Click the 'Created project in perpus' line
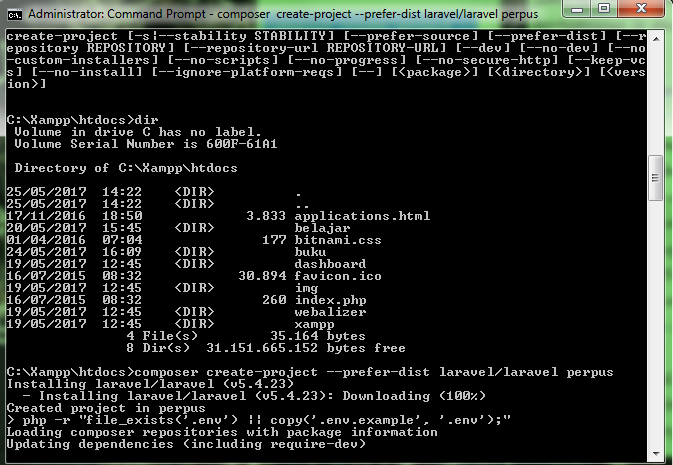Screen dimensions: 673x465 tap(106, 408)
